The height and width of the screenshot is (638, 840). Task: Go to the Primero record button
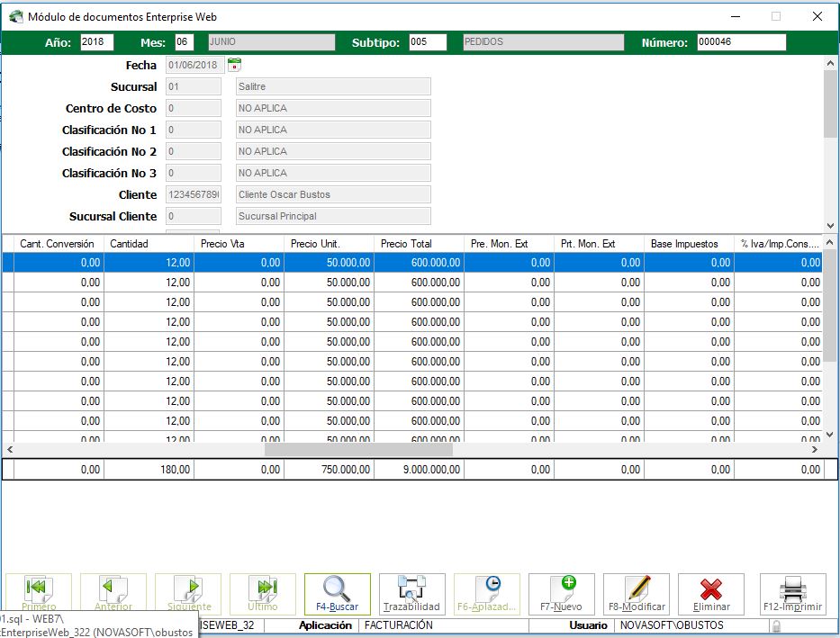[x=39, y=589]
